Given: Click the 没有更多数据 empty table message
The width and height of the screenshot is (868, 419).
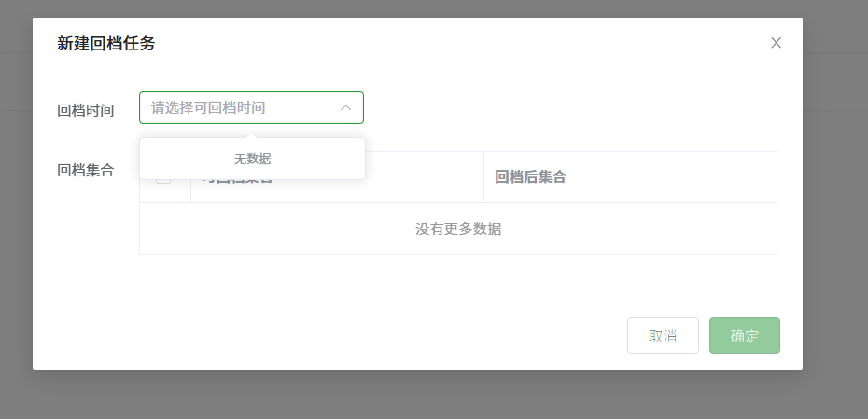Looking at the screenshot, I should [458, 229].
